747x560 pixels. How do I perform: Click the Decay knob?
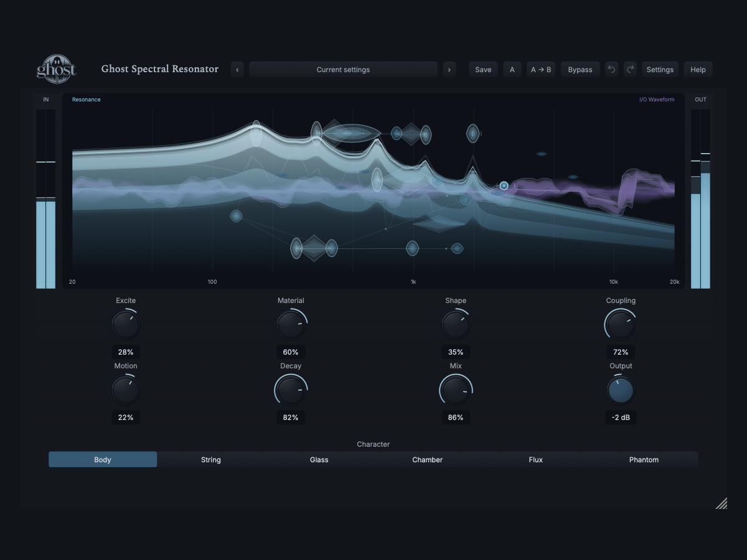click(x=291, y=390)
